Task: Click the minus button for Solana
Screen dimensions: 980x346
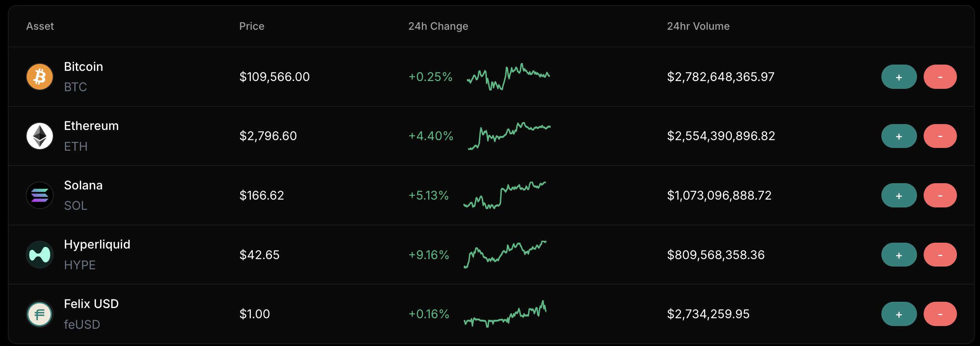Action: pyautogui.click(x=940, y=195)
